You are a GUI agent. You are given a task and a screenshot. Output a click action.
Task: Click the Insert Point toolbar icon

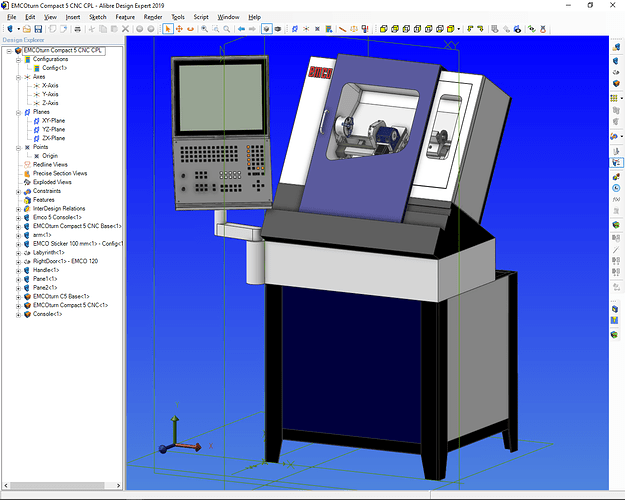coord(317,29)
